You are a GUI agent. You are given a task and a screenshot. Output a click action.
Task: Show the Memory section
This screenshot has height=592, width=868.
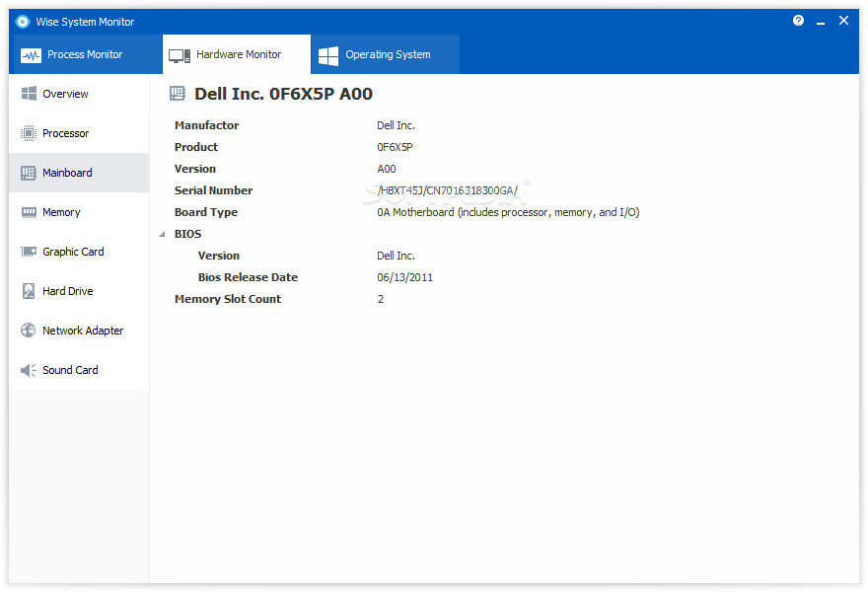(x=79, y=212)
